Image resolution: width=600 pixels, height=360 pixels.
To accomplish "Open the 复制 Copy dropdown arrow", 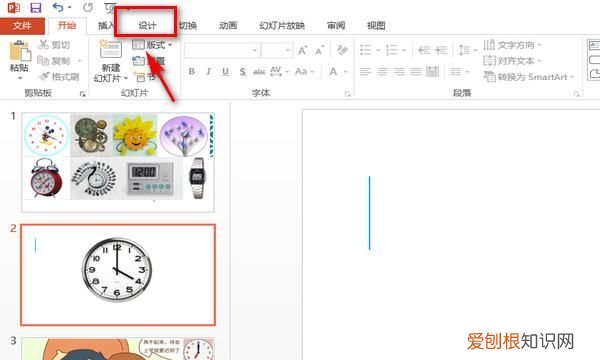I will [x=80, y=61].
